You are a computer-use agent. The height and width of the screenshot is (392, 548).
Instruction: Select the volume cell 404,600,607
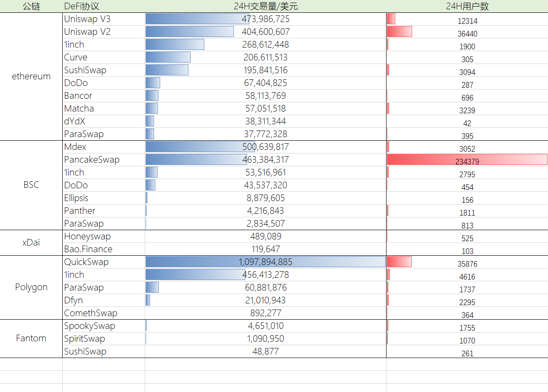266,32
